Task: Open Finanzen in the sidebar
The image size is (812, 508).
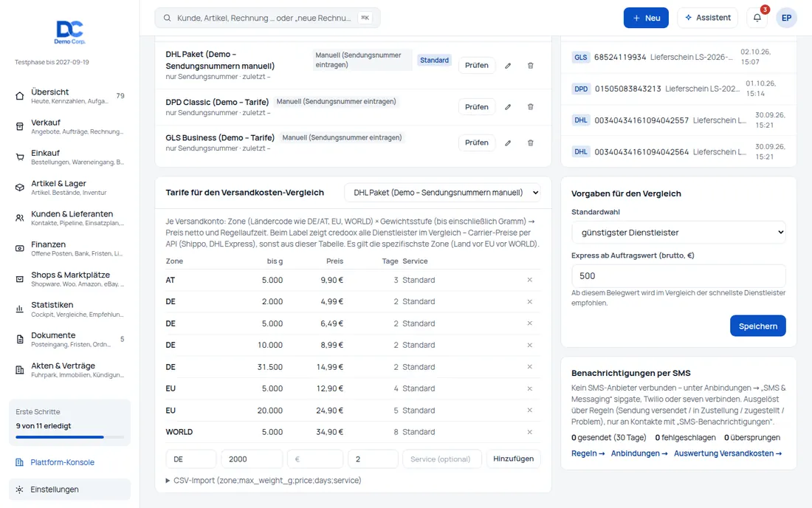Action: (70, 248)
